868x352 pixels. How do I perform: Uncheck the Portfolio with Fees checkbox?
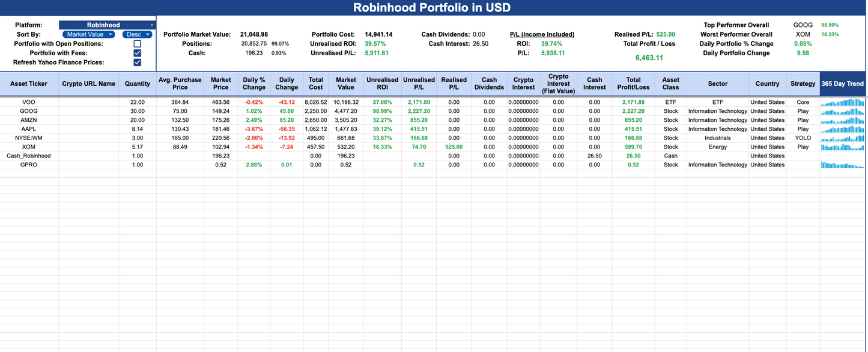(x=138, y=53)
